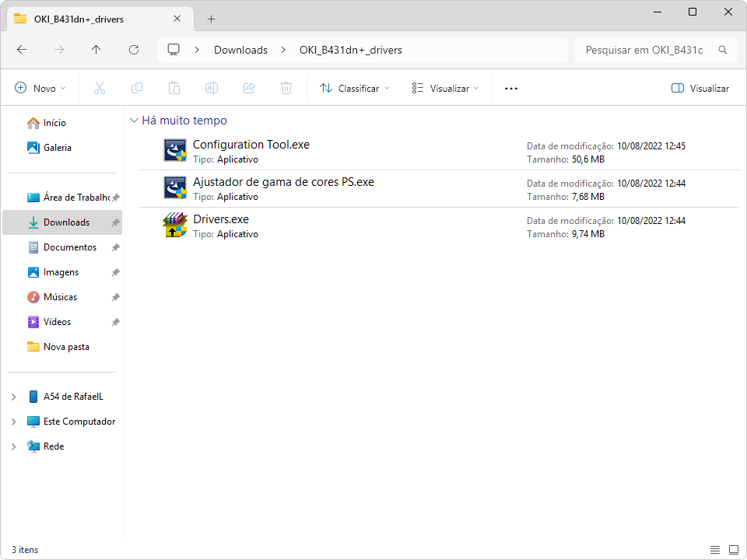Click the computer icon in address bar
747x560 pixels.
coord(174,50)
